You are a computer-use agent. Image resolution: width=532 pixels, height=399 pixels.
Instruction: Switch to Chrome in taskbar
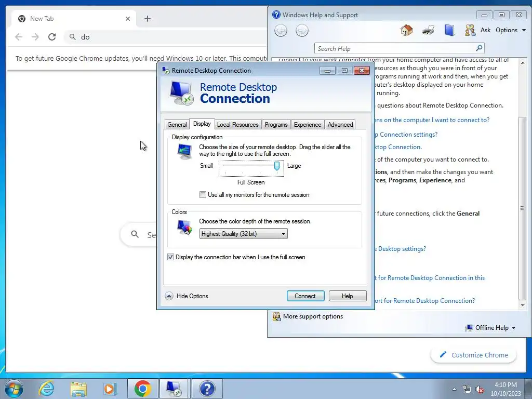click(x=142, y=389)
